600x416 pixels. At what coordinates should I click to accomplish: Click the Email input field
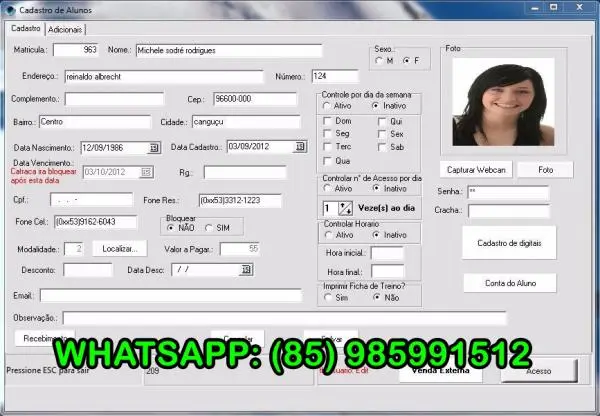tap(170, 296)
